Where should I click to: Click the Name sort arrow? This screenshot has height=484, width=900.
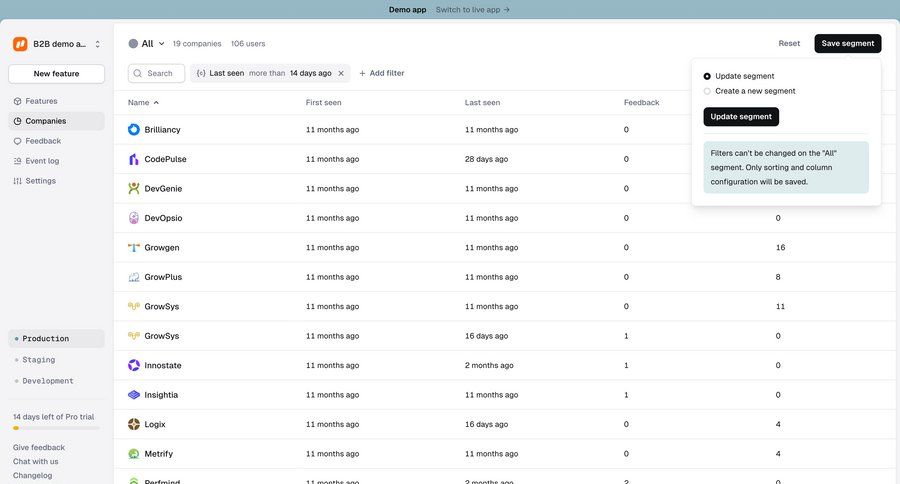pos(156,103)
